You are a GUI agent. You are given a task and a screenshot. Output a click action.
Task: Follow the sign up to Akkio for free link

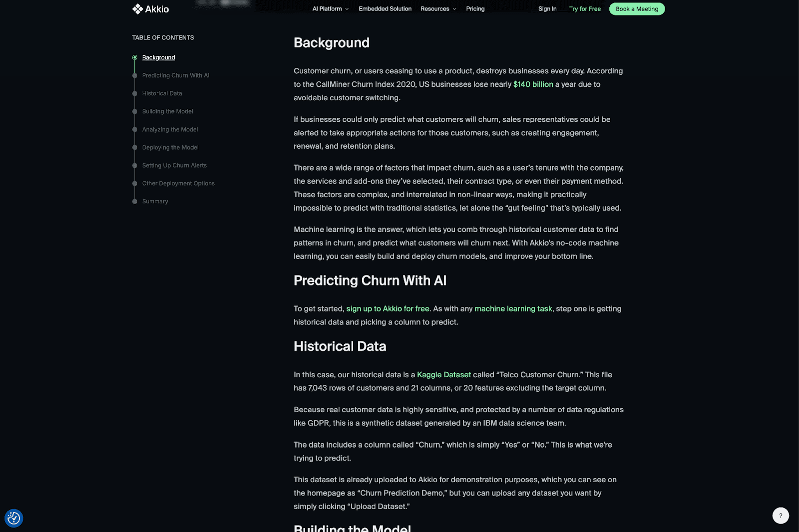[x=388, y=309]
